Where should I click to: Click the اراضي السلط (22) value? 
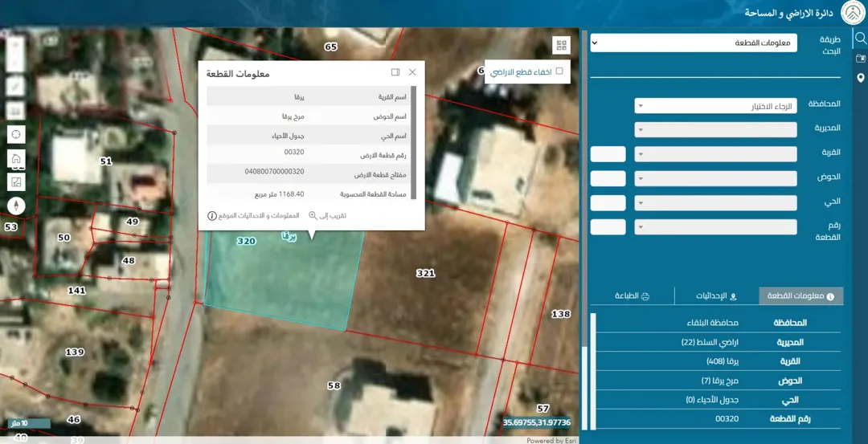pos(710,342)
